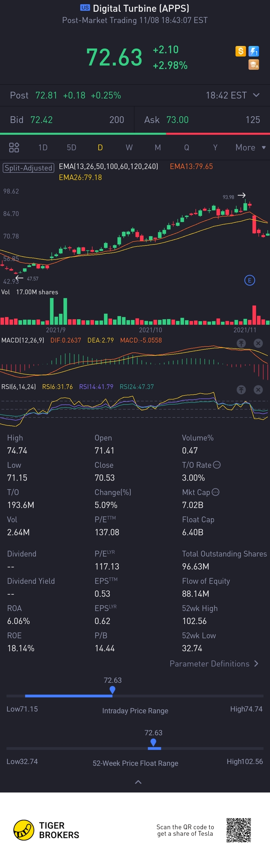The height and width of the screenshot is (868, 270).
Task: Tap the EMA26:79.18 readout
Action: coord(80,177)
